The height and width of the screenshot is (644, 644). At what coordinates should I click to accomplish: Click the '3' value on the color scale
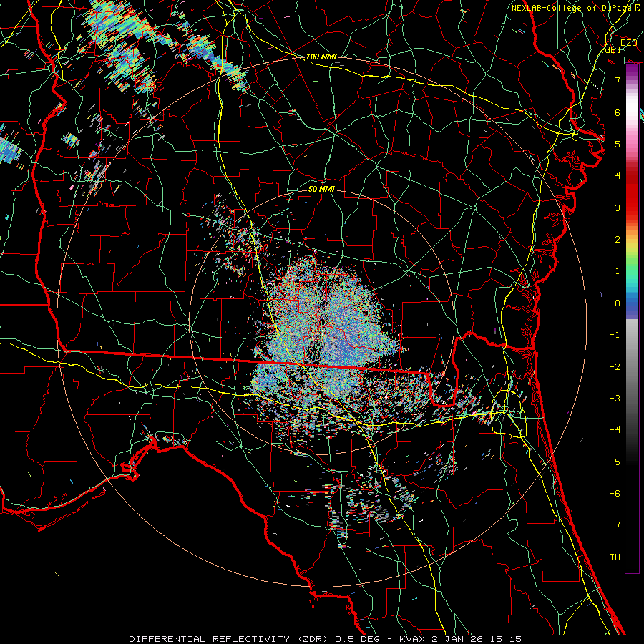point(618,208)
